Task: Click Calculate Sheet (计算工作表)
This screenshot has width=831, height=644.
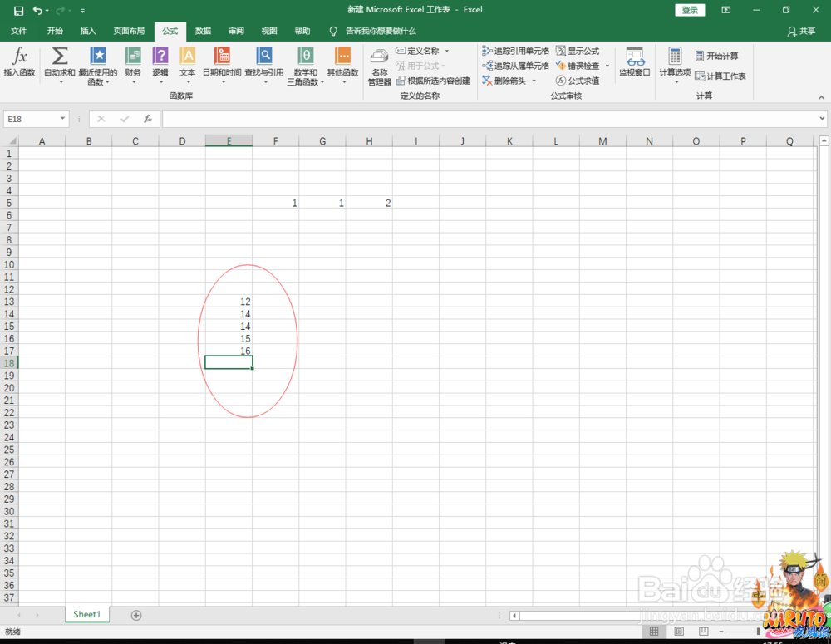Action: point(720,76)
